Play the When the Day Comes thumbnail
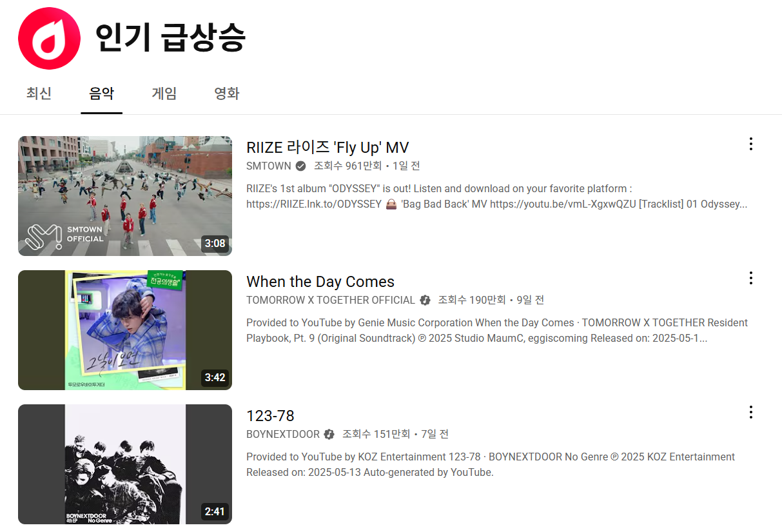782x532 pixels. click(124, 330)
